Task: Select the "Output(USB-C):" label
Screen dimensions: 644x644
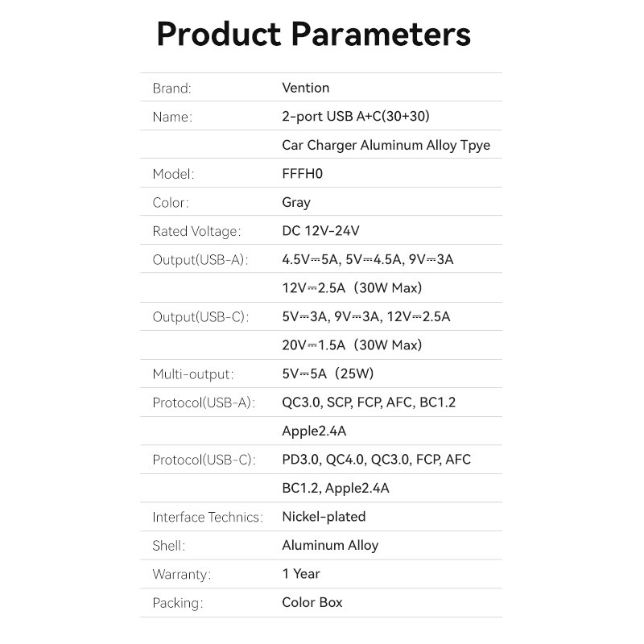Action: pyautogui.click(x=200, y=316)
